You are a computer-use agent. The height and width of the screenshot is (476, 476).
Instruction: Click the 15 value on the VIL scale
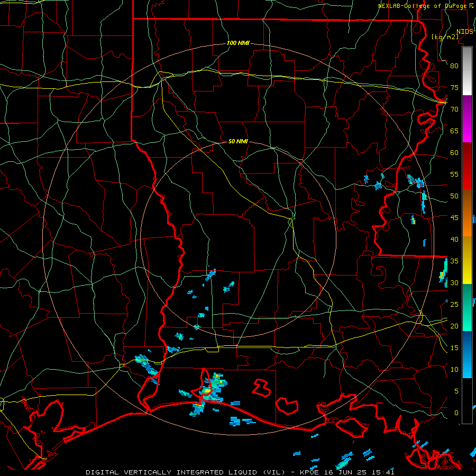pos(454,347)
